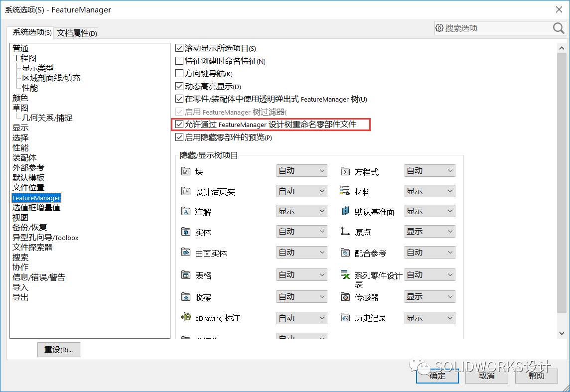The image size is (570, 392).
Task: Toggle 启用隐藏零部件的预览 checkbox
Action: pyautogui.click(x=179, y=137)
